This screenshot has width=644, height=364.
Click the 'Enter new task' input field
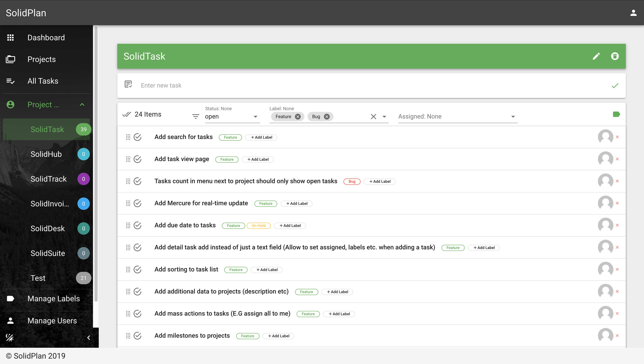350,86
